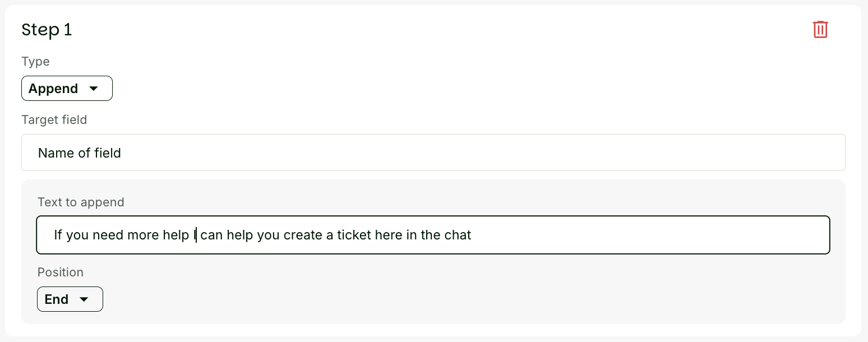Click the leading word "If" in the text
This screenshot has width=868, height=342.
58,235
